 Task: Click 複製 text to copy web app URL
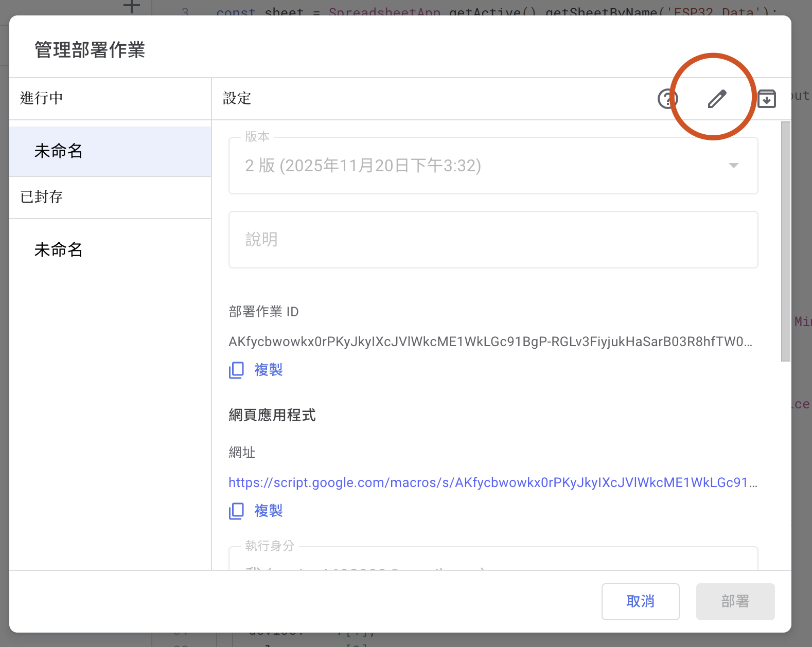coord(269,511)
